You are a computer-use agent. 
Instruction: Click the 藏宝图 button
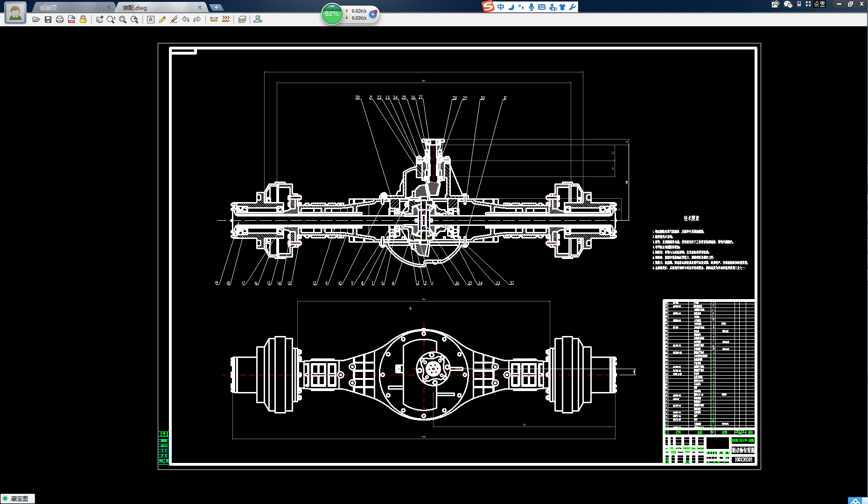(18, 499)
